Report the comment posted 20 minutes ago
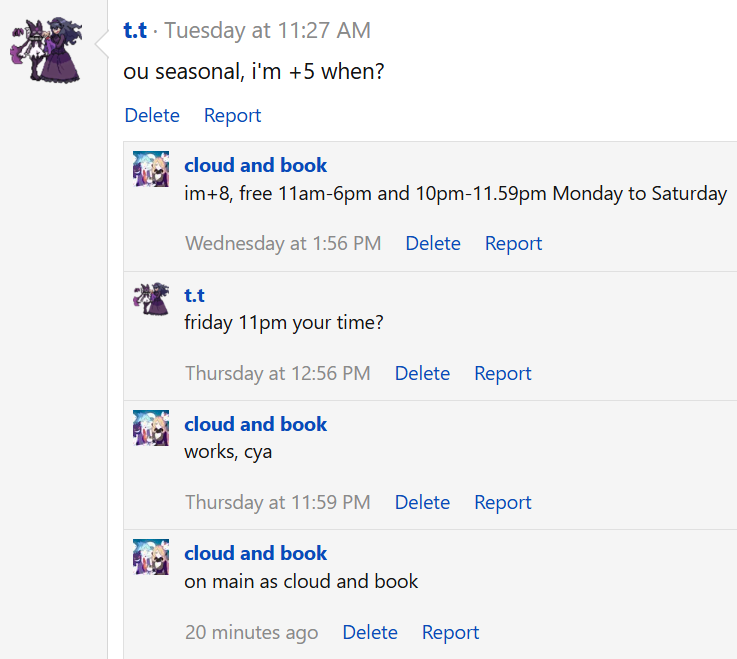Screen dimensions: 737x659 450,632
